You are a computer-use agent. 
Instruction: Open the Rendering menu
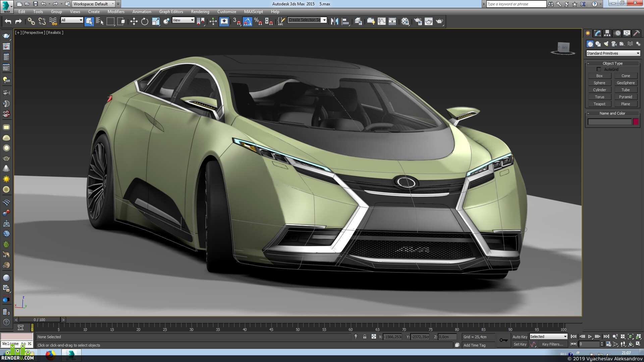pos(200,12)
